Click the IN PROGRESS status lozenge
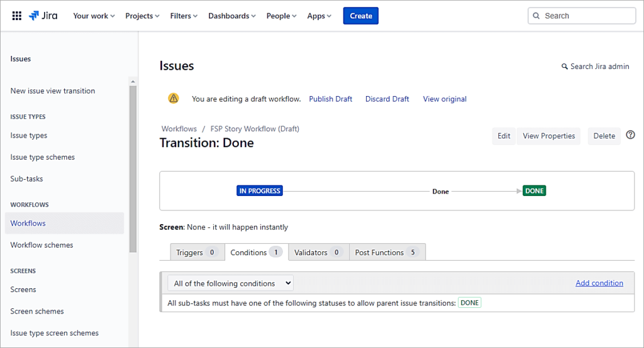 point(259,191)
